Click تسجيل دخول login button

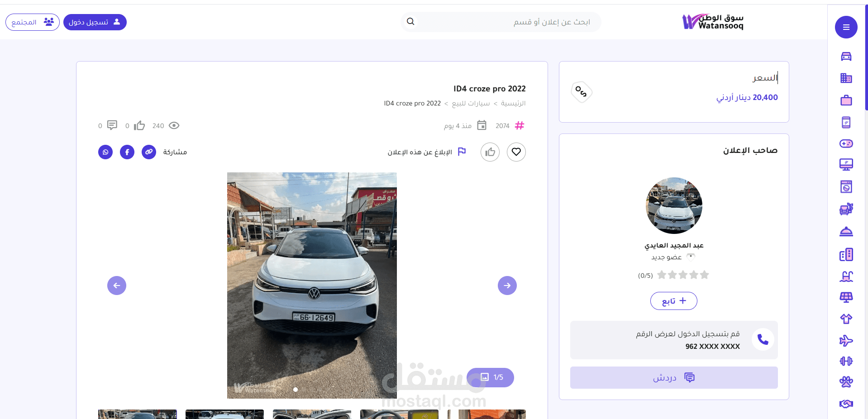[95, 22]
